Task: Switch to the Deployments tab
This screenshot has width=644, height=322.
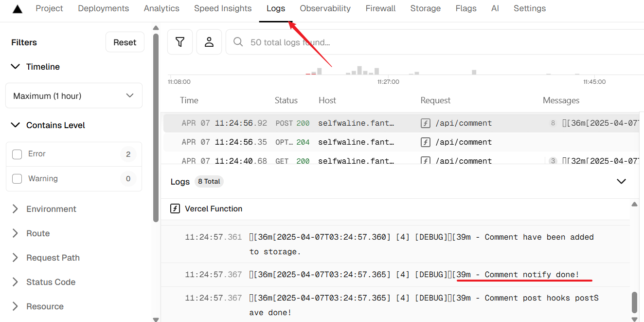Action: pyautogui.click(x=104, y=9)
